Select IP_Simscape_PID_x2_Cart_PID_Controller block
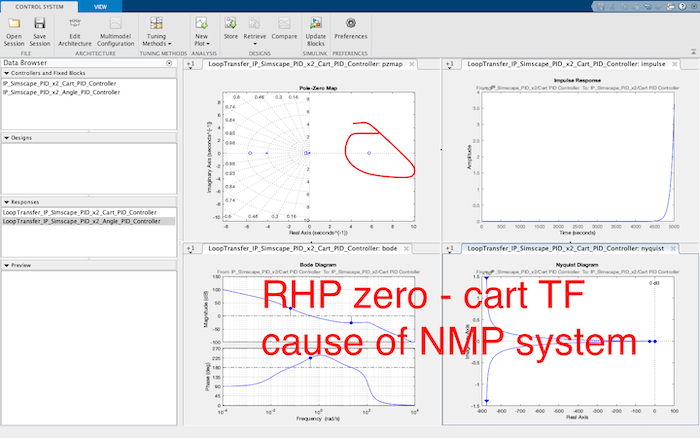The height and width of the screenshot is (438, 700). tap(59, 83)
